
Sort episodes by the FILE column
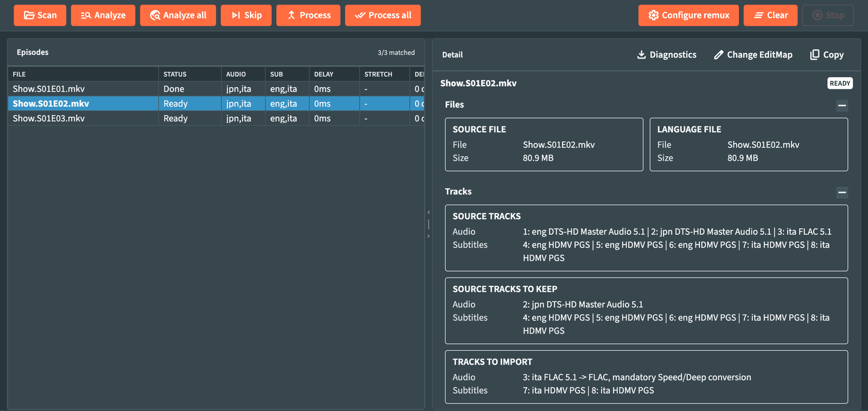coord(83,74)
